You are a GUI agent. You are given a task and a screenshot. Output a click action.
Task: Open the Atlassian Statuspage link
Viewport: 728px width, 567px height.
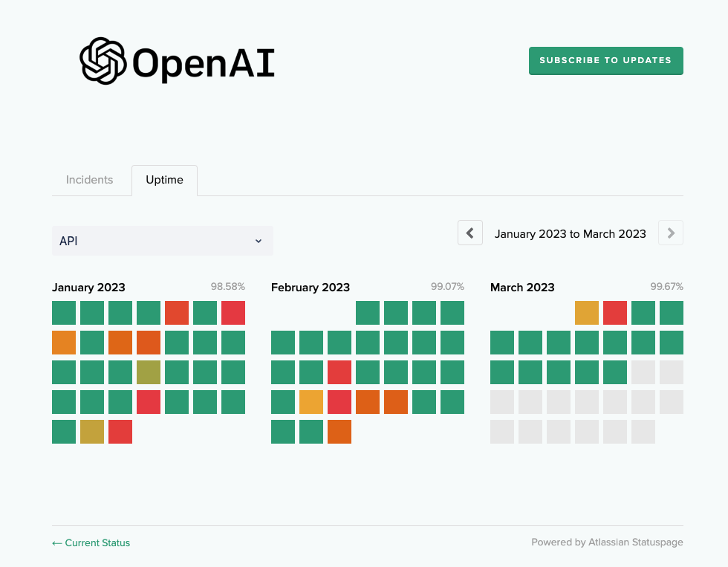coord(607,542)
